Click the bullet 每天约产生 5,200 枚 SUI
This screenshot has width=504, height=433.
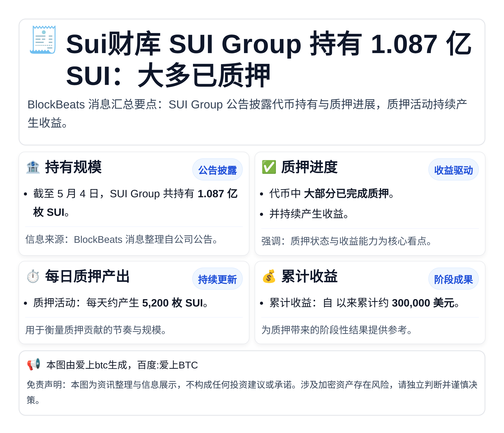click(x=121, y=303)
